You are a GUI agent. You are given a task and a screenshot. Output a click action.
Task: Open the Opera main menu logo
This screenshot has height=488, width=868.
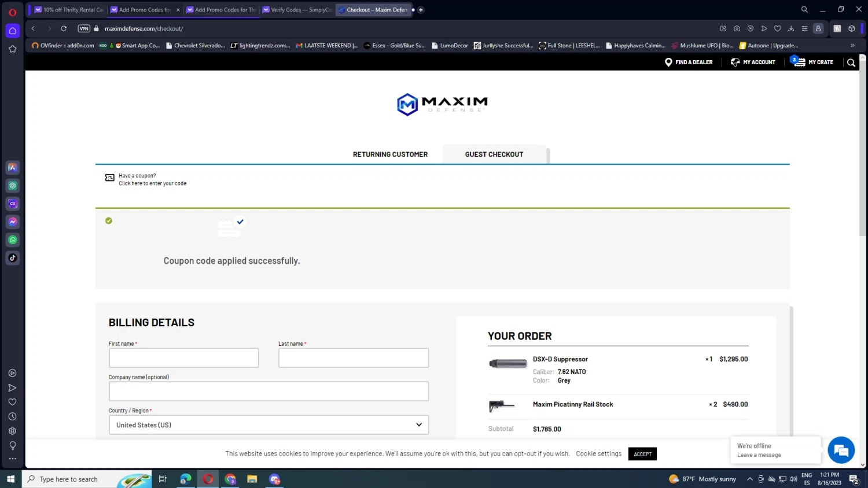pos(12,12)
